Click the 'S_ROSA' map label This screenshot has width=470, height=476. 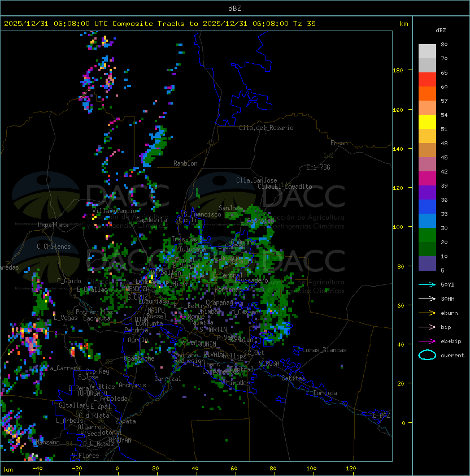pos(269,364)
